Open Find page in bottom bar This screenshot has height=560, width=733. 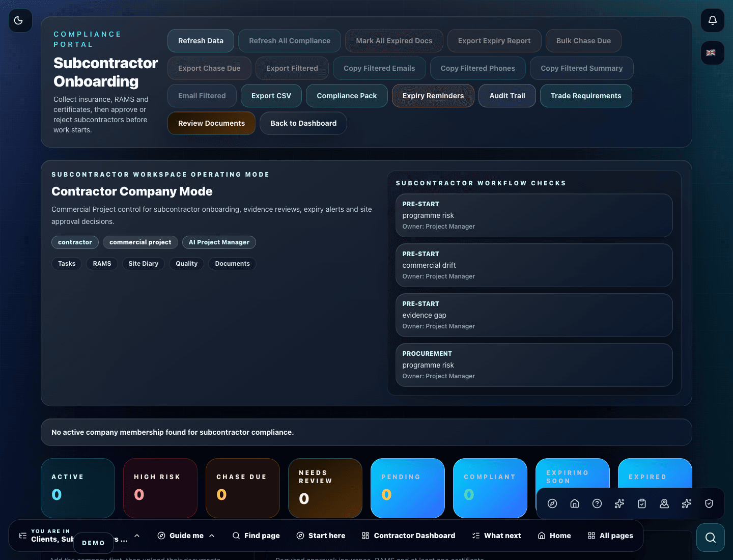point(256,536)
